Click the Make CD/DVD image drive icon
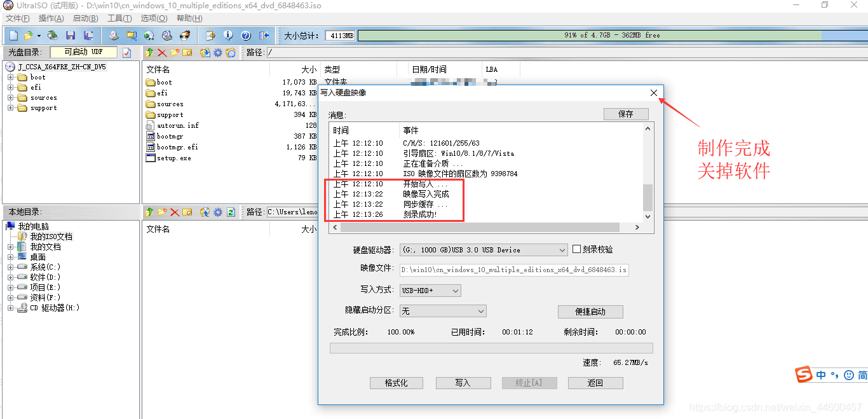 pyautogui.click(x=113, y=36)
